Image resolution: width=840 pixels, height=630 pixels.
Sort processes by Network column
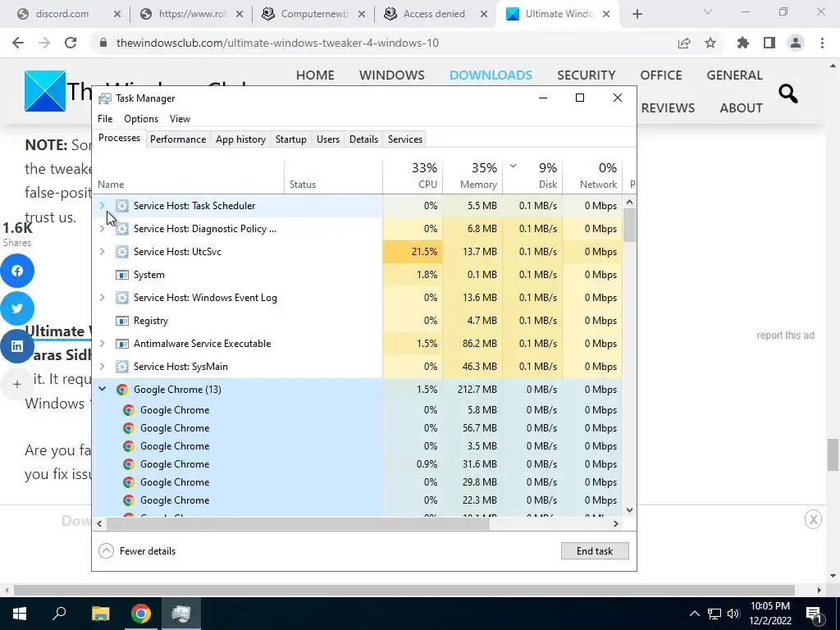[x=593, y=176]
